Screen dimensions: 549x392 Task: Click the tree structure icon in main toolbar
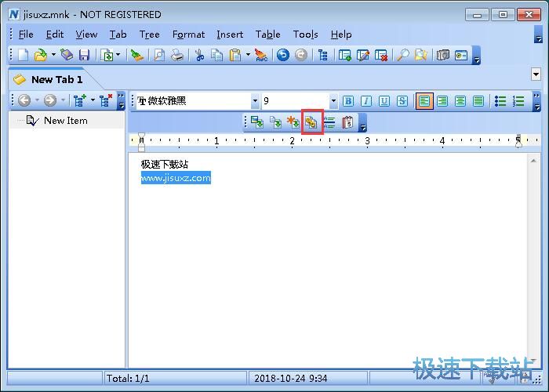323,55
